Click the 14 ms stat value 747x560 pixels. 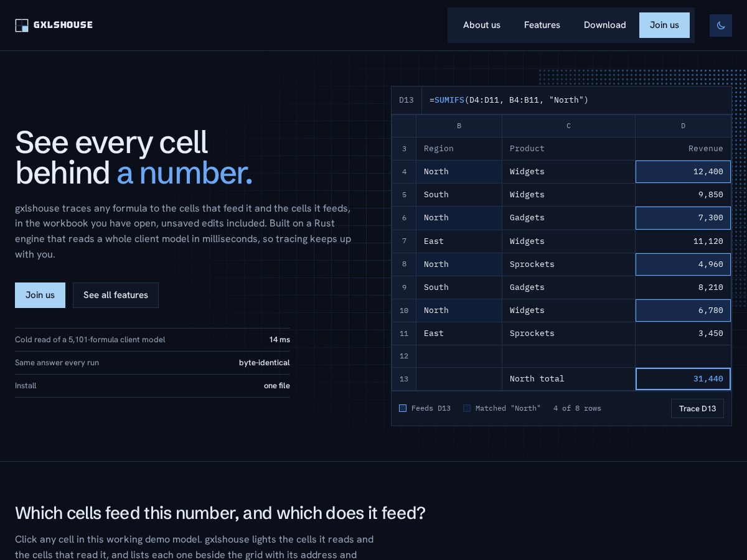[x=280, y=340]
